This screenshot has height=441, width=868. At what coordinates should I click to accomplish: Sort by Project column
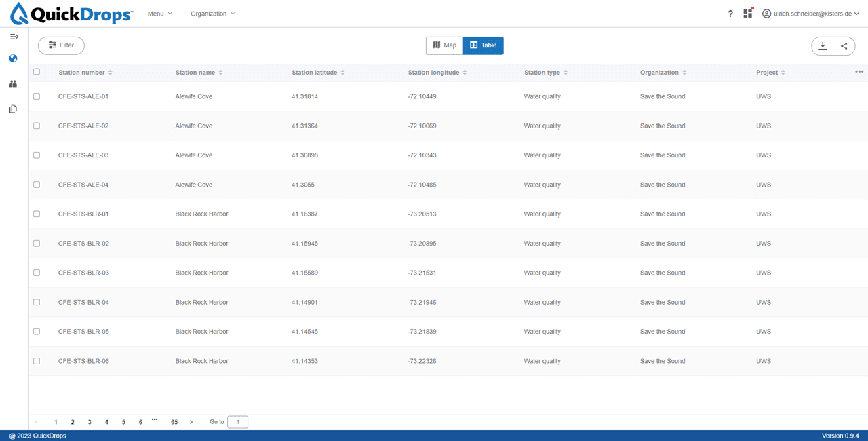[783, 73]
